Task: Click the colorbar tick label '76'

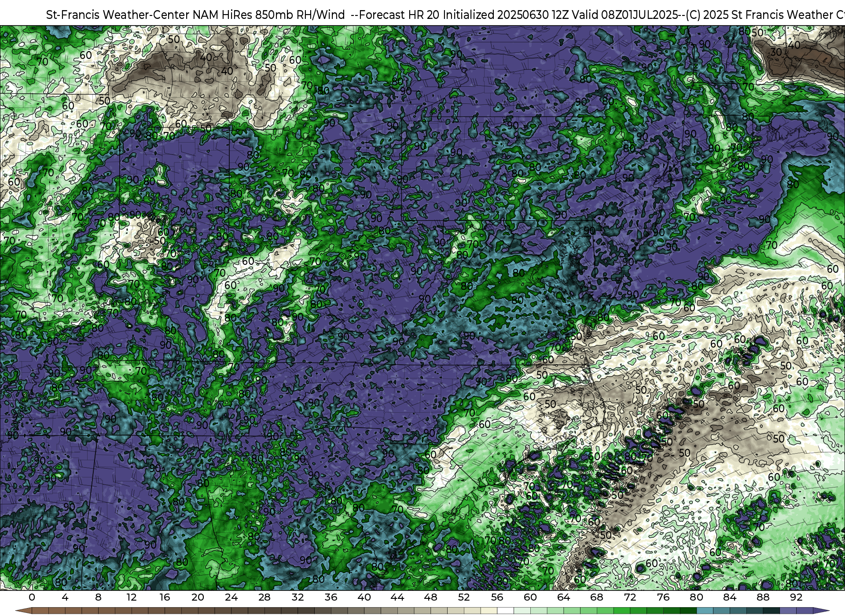Action: click(x=663, y=597)
